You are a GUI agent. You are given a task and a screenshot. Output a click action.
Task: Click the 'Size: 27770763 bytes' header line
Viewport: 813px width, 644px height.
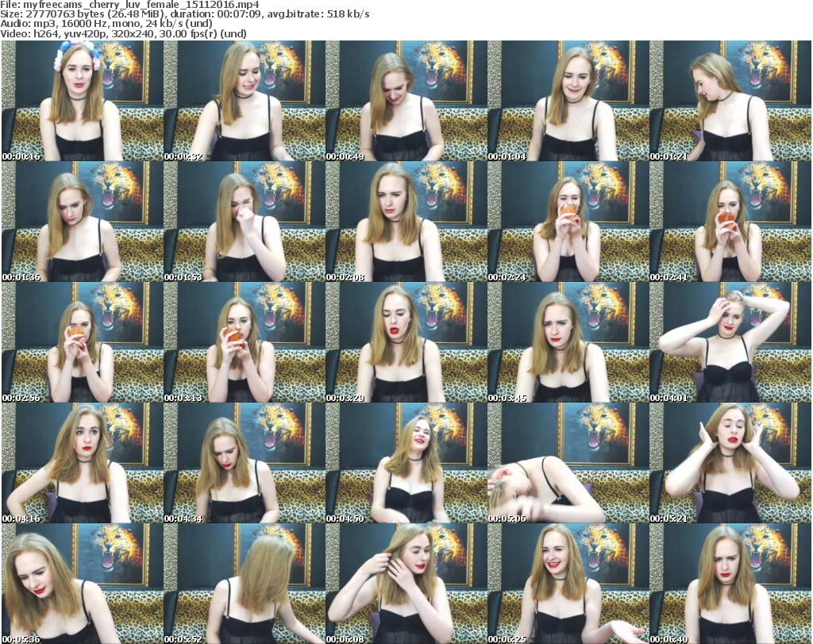tap(184, 14)
